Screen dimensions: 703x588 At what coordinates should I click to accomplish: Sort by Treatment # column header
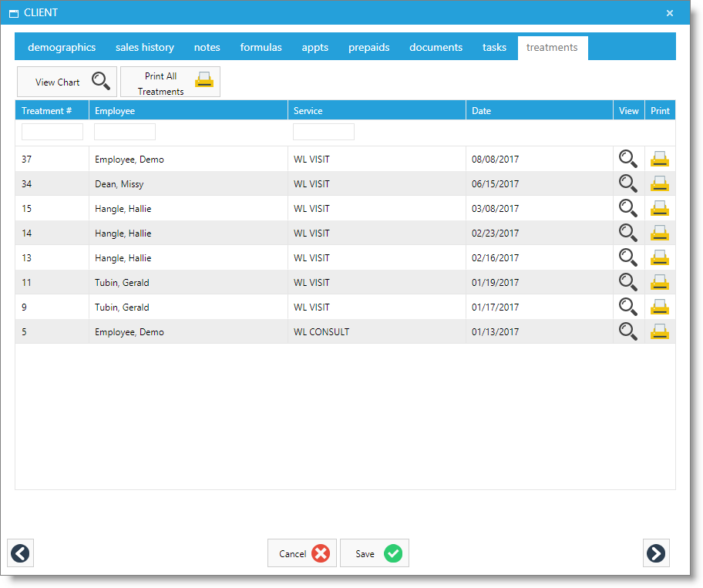52,111
